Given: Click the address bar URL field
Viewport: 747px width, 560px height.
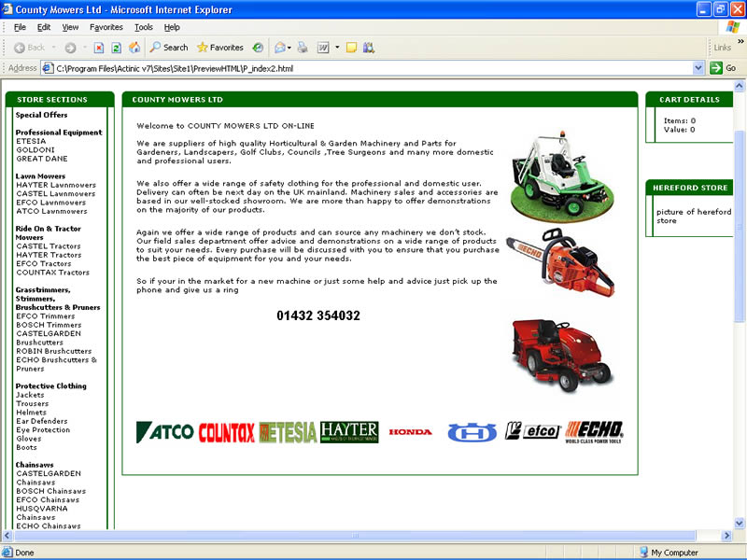Looking at the screenshot, I should pos(373,68).
